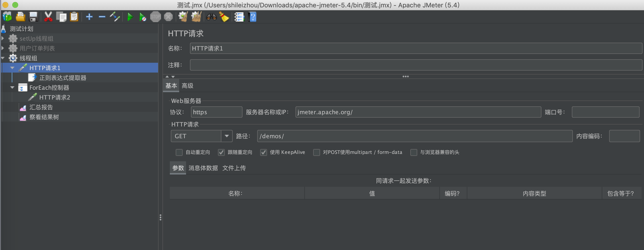Open search with binoculars icon

pos(211,17)
